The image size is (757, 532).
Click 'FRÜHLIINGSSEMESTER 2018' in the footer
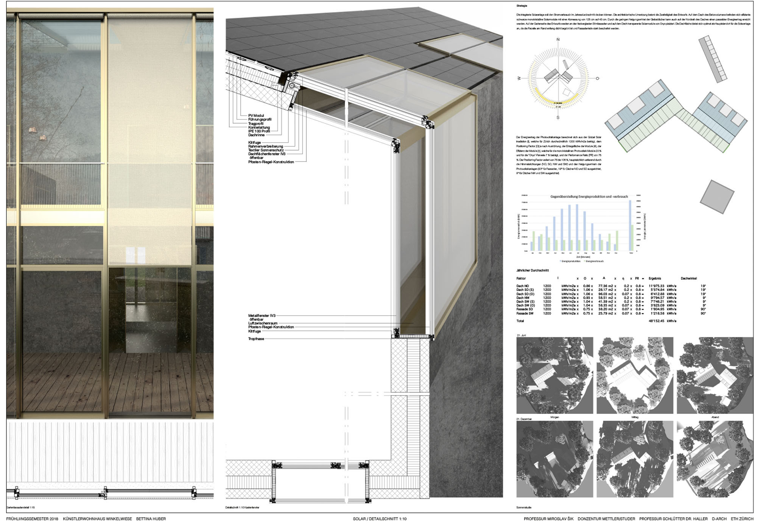tap(32, 519)
